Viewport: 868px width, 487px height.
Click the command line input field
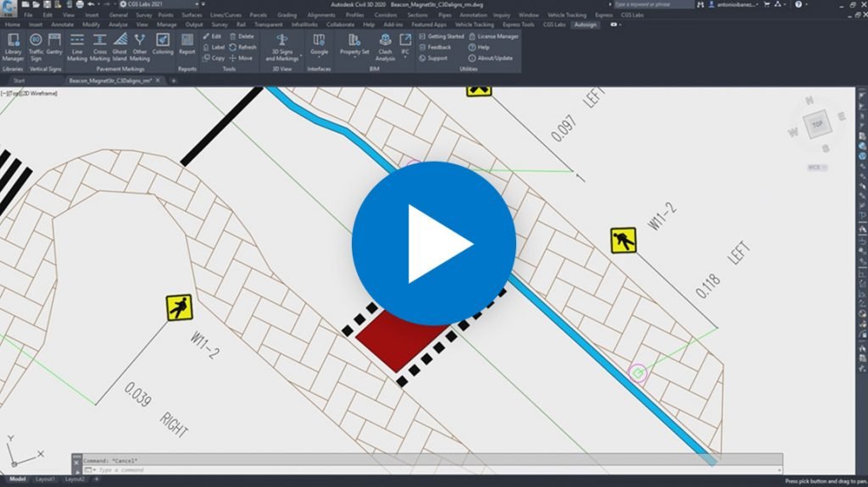click(431, 470)
